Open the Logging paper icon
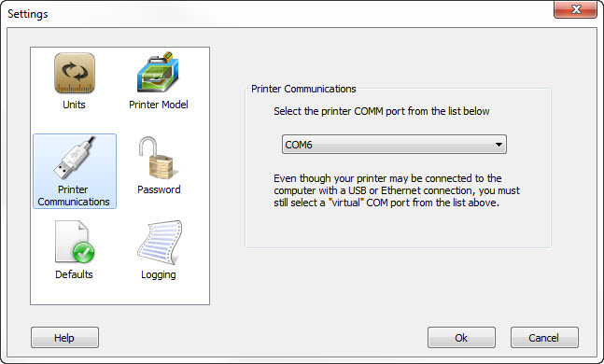The height and width of the screenshot is (364, 604). (x=159, y=243)
